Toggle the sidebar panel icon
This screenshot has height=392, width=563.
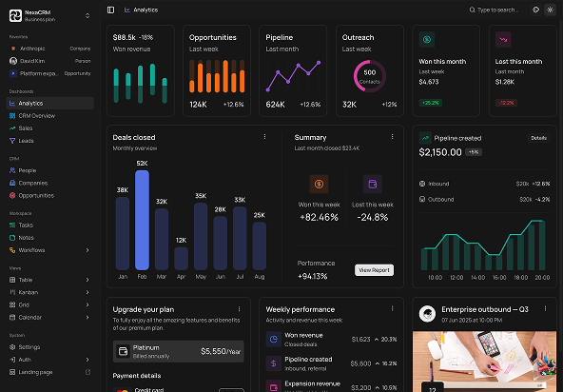110,10
